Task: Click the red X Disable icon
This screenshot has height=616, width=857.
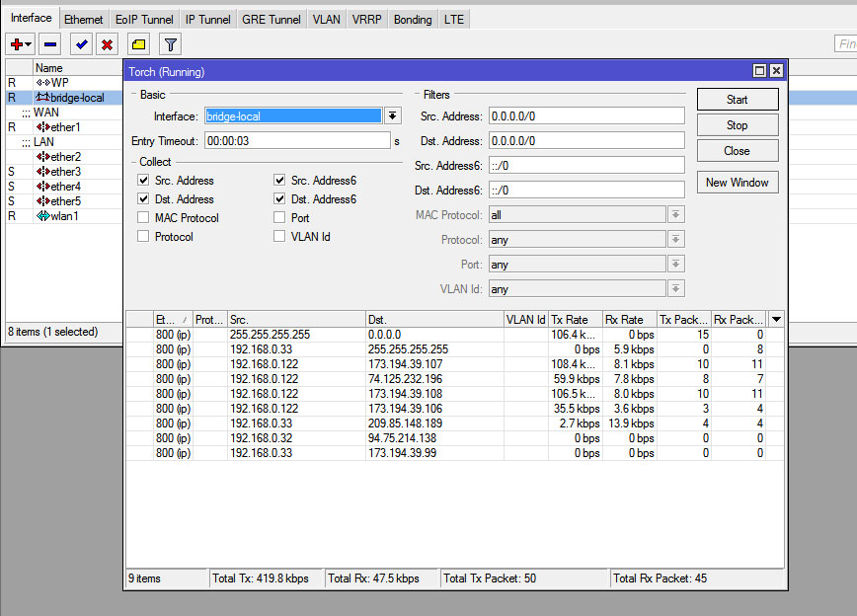Action: point(106,44)
